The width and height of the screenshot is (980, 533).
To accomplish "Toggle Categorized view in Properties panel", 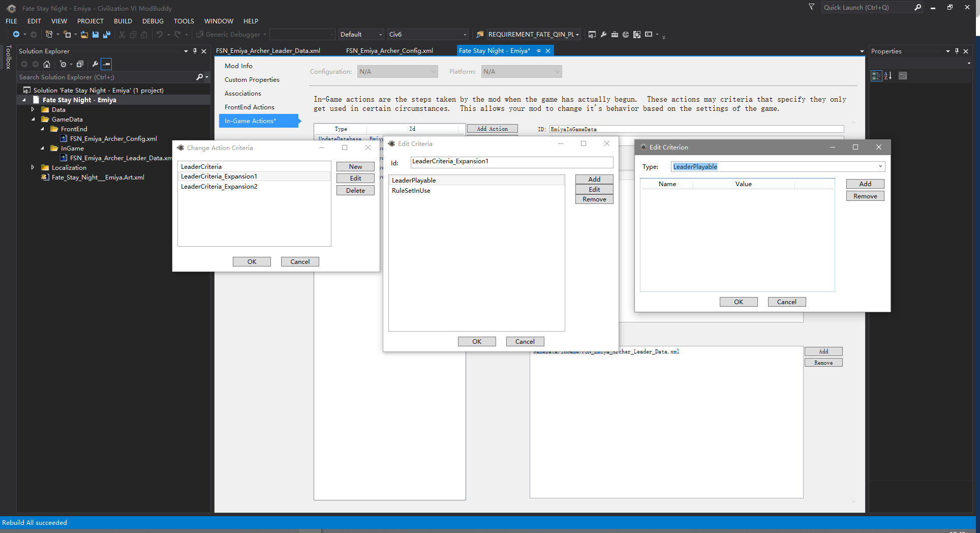I will (x=876, y=76).
